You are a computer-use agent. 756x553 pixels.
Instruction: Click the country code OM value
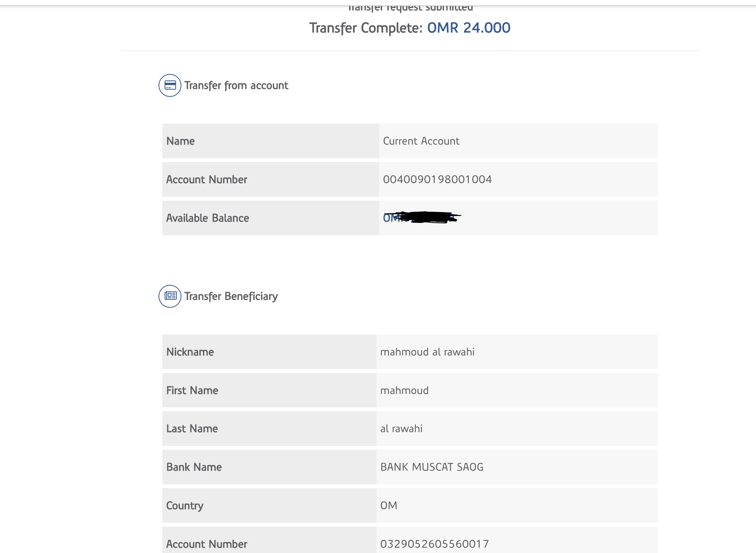click(x=389, y=506)
